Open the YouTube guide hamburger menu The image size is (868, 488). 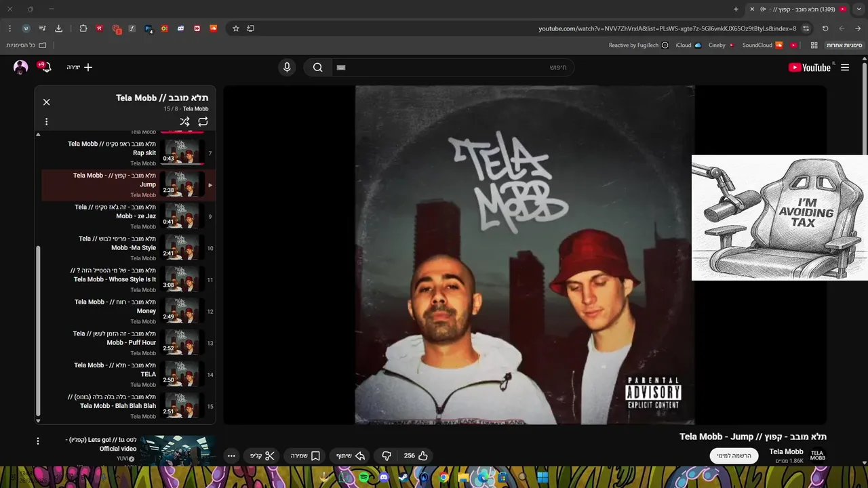coord(845,67)
